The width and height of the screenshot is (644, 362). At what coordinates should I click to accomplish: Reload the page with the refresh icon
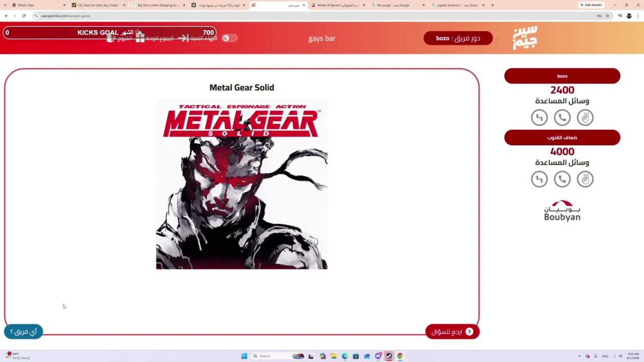[x=24, y=16]
